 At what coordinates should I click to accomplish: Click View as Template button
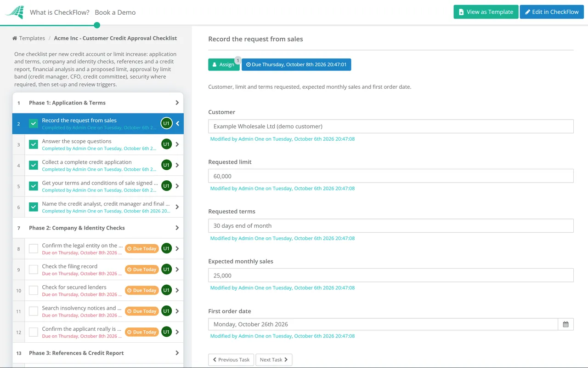click(x=486, y=12)
